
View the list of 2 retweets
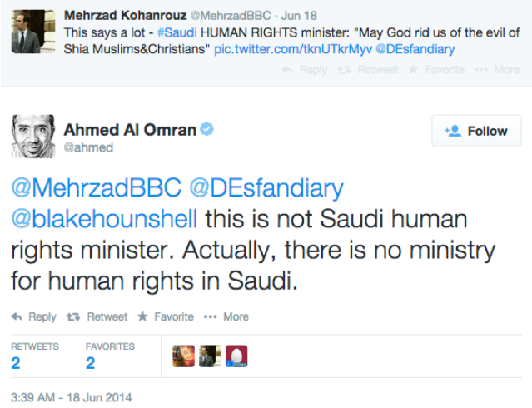click(x=16, y=363)
